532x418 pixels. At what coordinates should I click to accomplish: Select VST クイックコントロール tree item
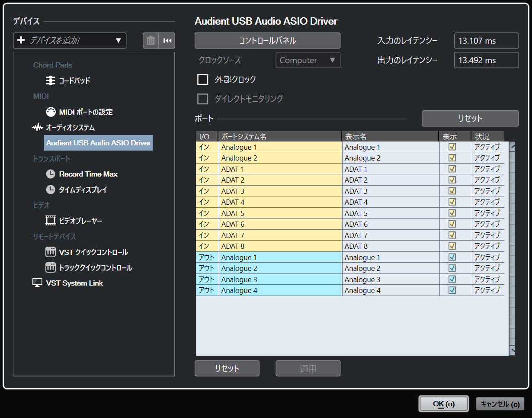(93, 252)
